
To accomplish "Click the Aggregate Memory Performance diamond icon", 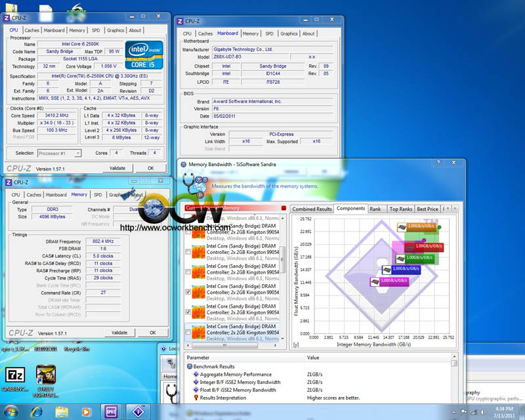I will 196,375.
